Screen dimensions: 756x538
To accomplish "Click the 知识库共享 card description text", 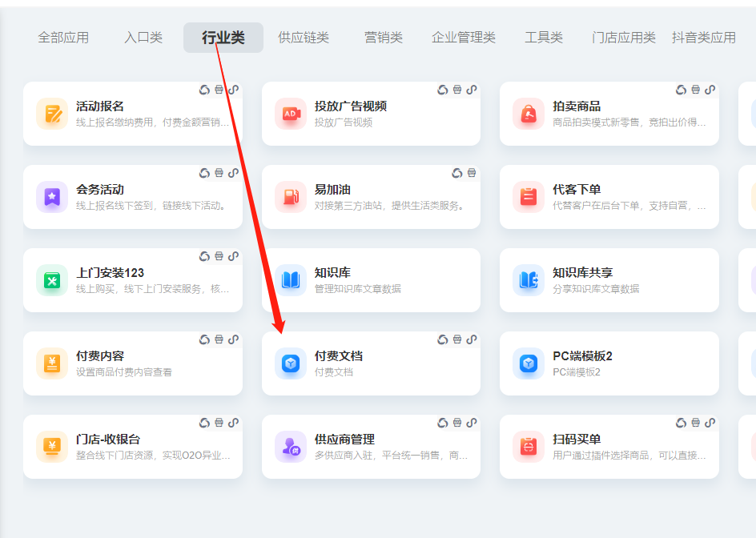I will (x=596, y=289).
